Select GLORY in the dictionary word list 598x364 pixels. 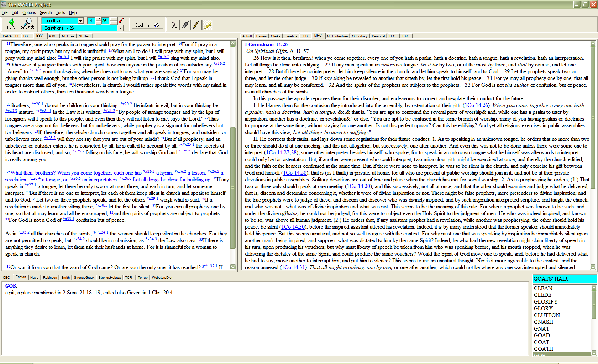click(x=543, y=309)
